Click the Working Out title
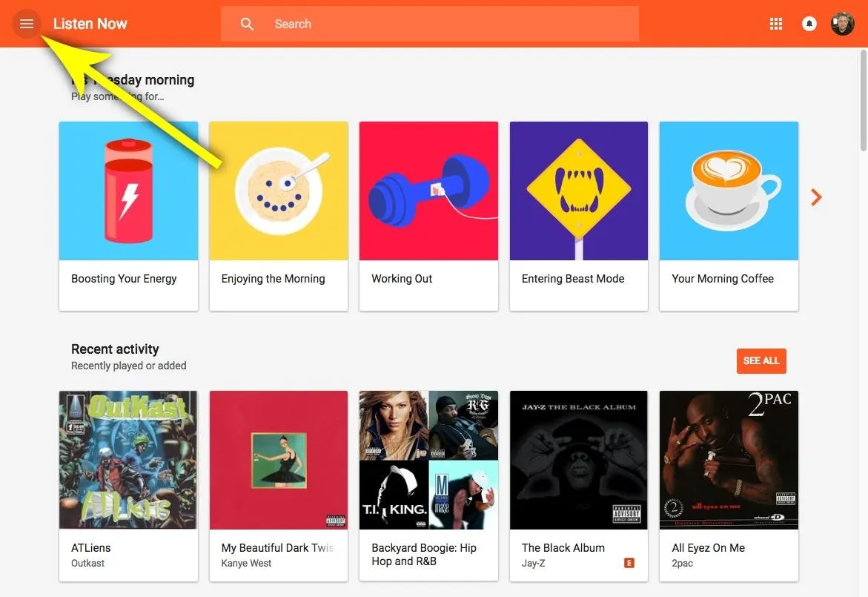The image size is (868, 597). pyautogui.click(x=402, y=279)
